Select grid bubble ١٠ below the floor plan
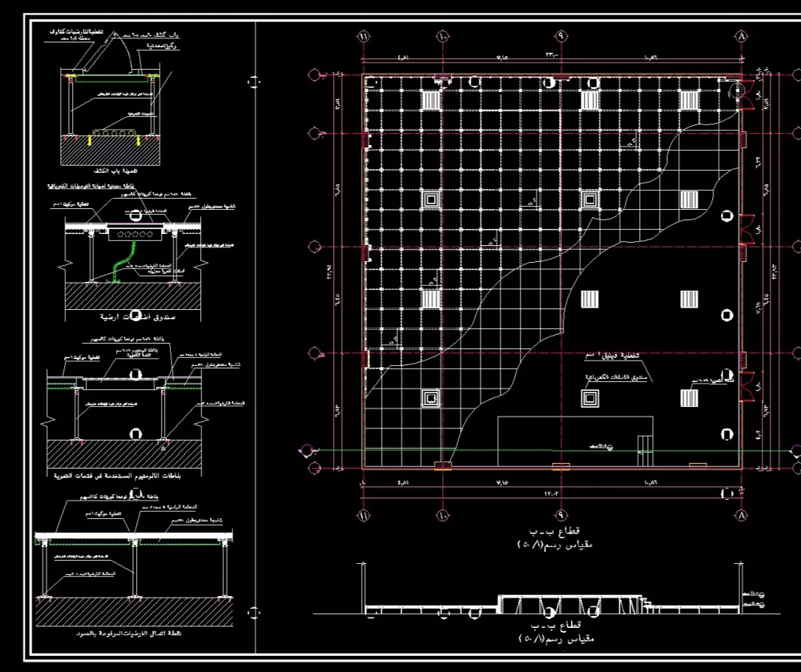 click(443, 515)
